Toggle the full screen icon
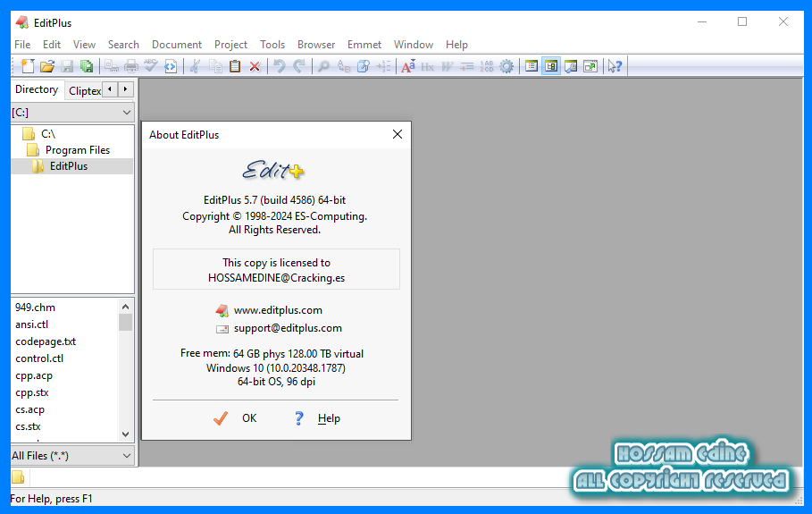This screenshot has height=514, width=812. tap(590, 66)
